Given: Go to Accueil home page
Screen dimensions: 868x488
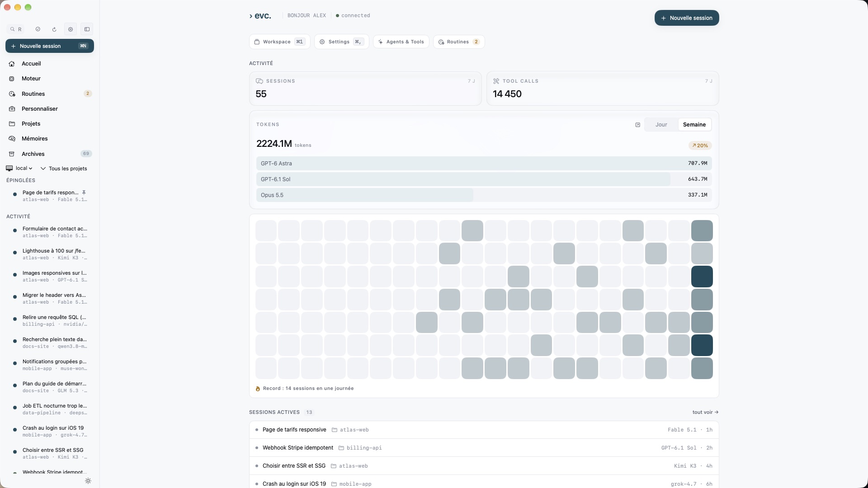Looking at the screenshot, I should tap(50, 64).
